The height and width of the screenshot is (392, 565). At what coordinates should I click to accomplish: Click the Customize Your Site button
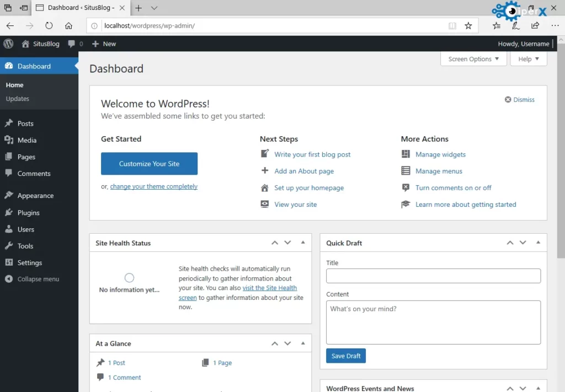[x=149, y=164]
